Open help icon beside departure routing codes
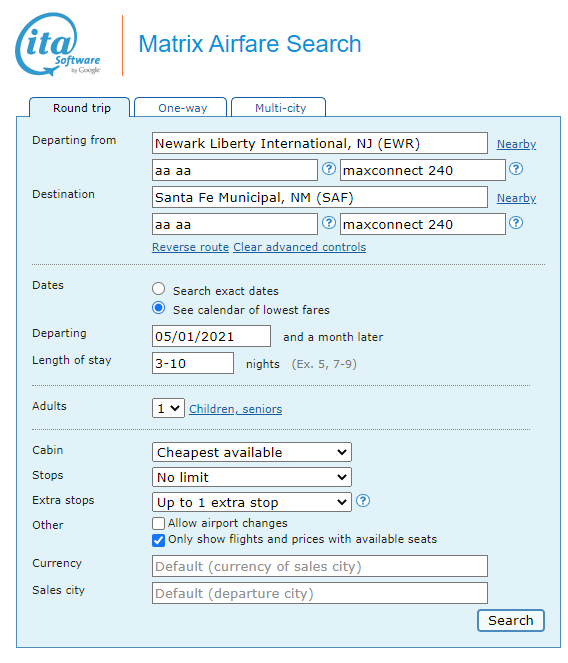 pyautogui.click(x=329, y=169)
